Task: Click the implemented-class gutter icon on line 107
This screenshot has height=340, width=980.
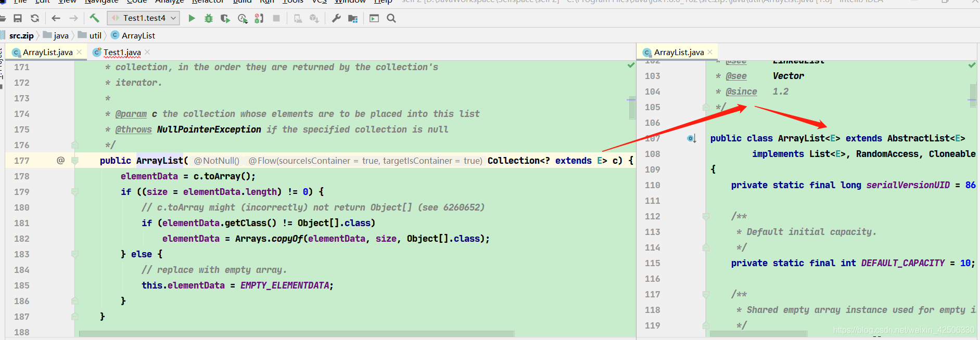Action: [691, 138]
